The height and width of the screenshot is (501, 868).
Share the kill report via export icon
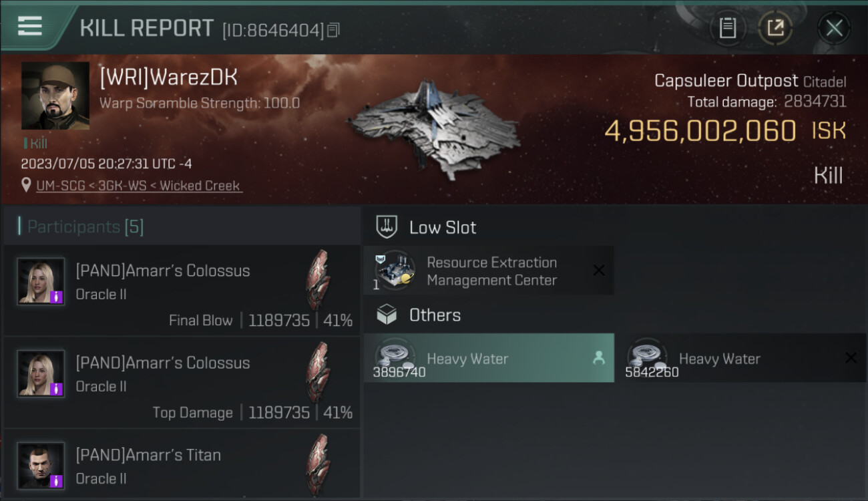click(775, 28)
